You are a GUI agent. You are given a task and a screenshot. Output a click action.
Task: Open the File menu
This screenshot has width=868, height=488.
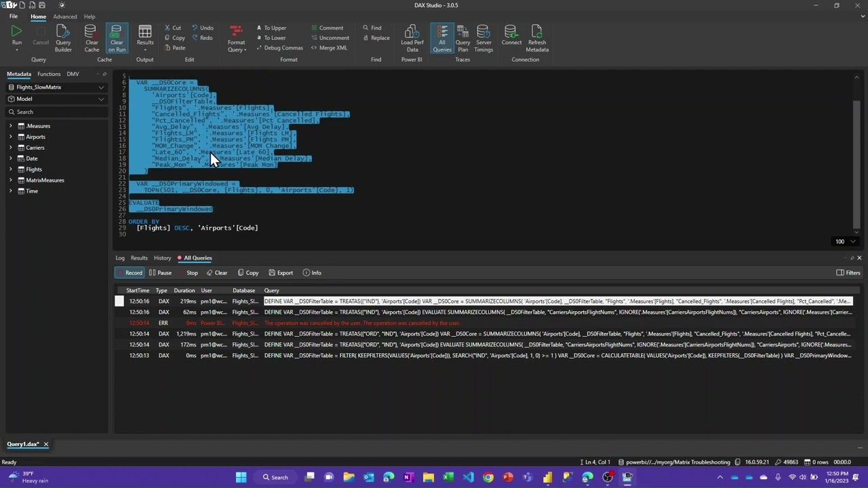click(x=14, y=16)
